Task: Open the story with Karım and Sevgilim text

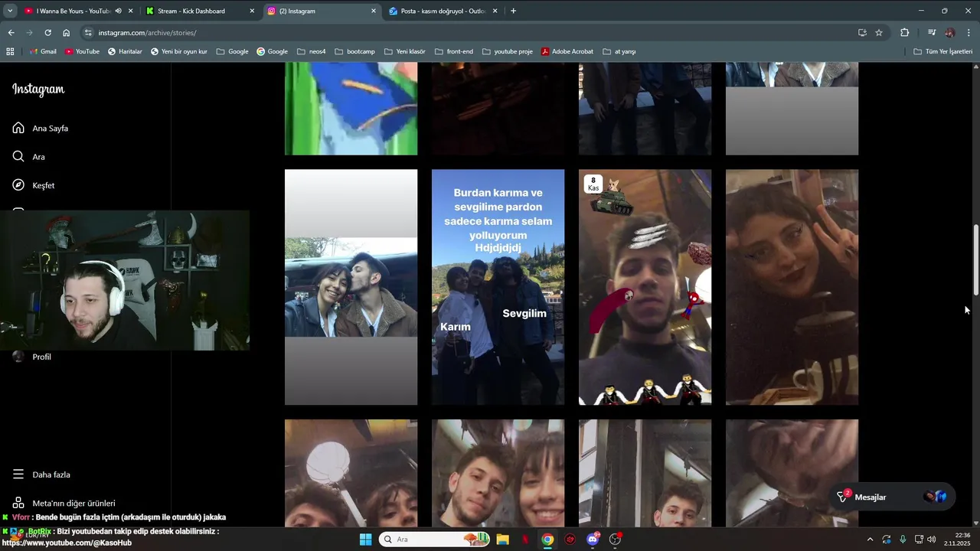Action: tap(498, 287)
